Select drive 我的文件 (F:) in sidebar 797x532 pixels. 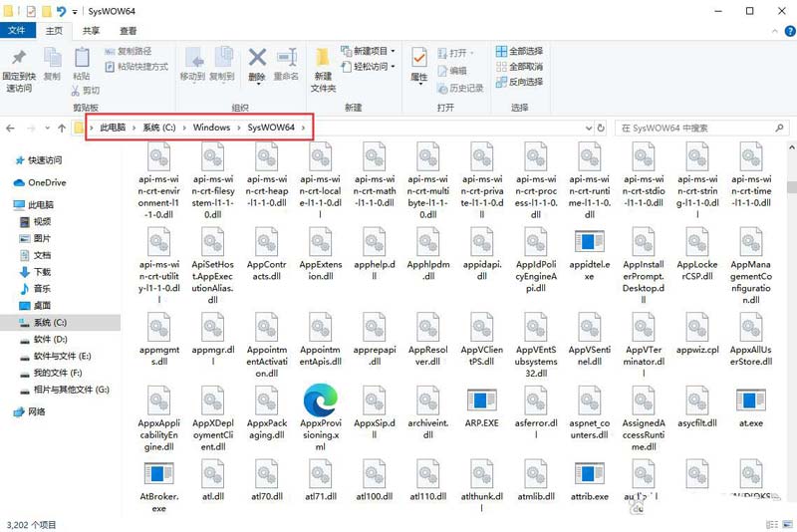(x=52, y=373)
